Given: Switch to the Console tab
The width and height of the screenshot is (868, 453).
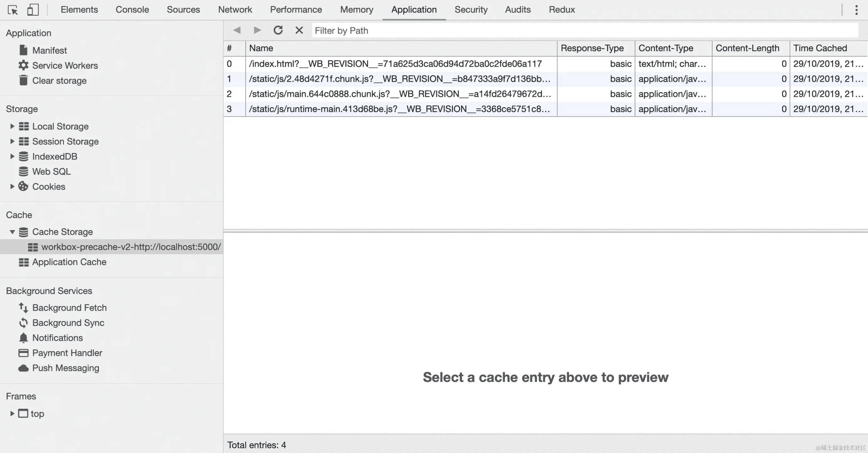Looking at the screenshot, I should (x=132, y=10).
